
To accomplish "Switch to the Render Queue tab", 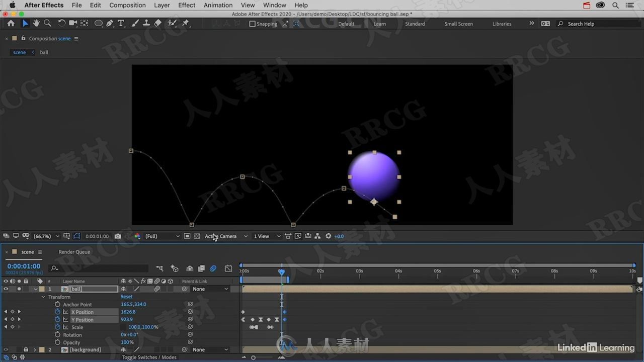I will [x=74, y=252].
